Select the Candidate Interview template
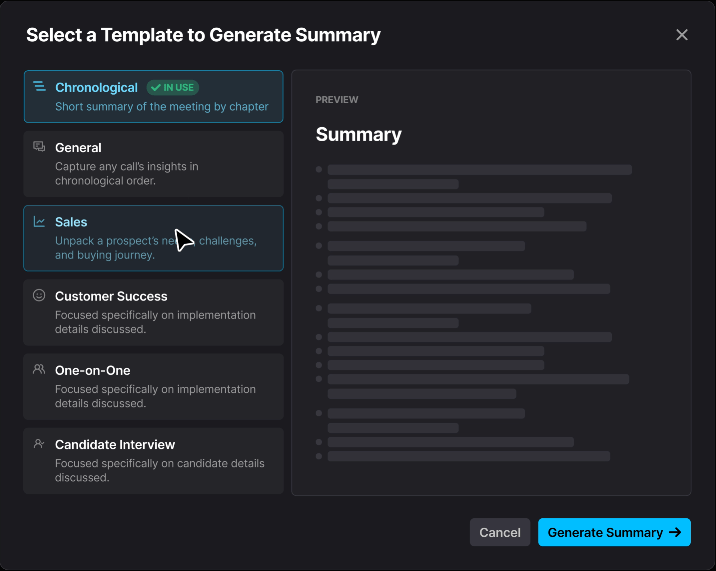Screen dimensions: 716x571 (x=153, y=461)
